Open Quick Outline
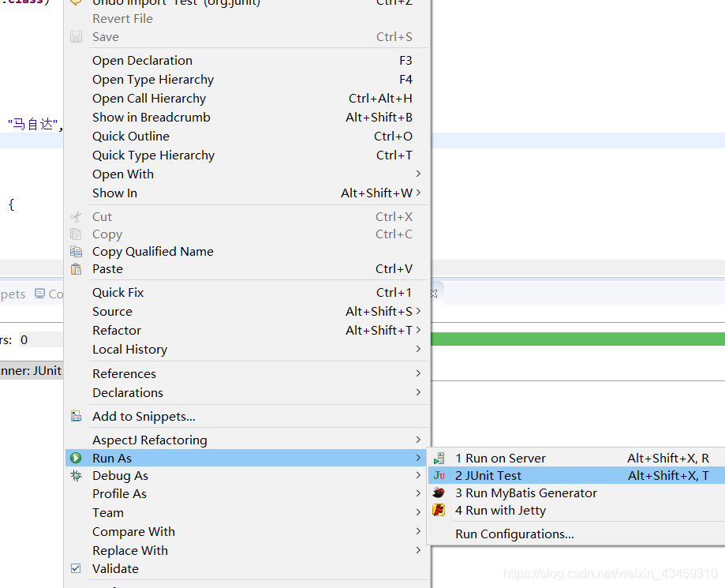This screenshot has height=588, width=725. pyautogui.click(x=246, y=137)
